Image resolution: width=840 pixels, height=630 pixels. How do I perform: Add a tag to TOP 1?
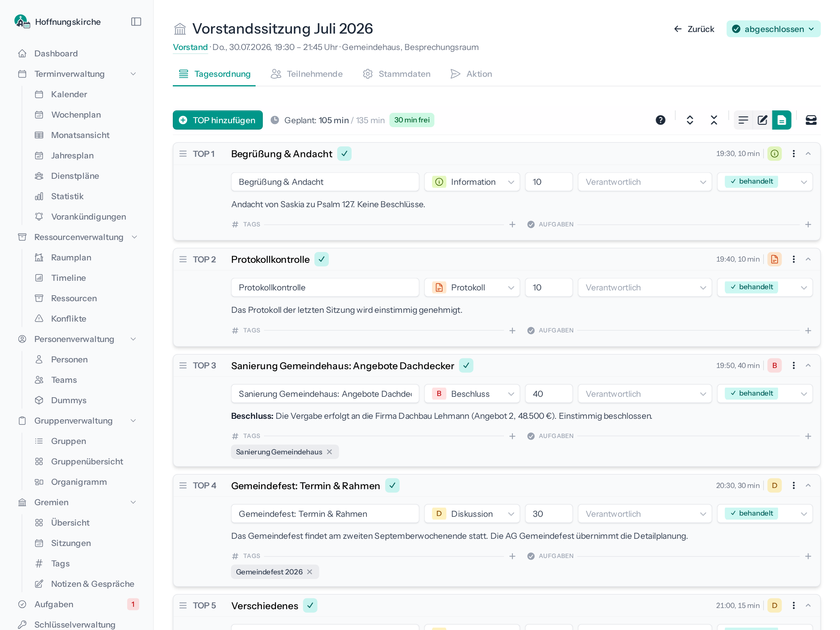[512, 224]
